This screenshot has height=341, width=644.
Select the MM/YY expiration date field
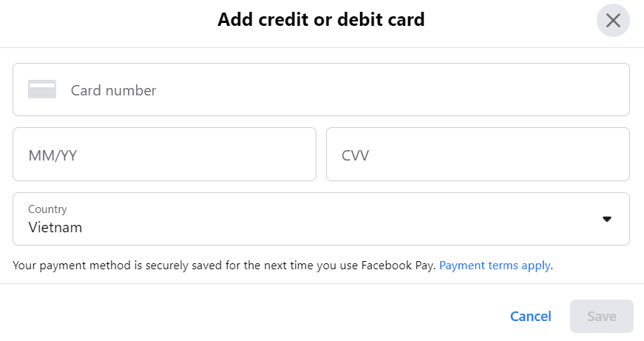point(164,154)
